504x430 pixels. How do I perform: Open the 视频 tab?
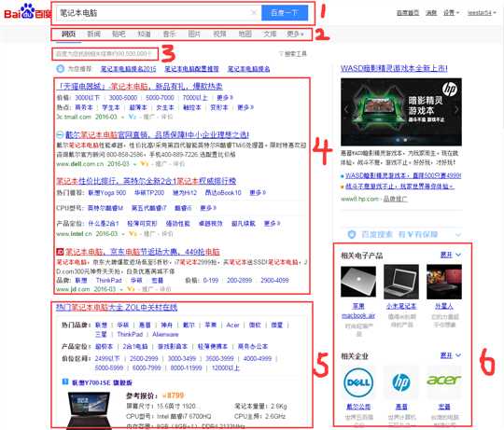tap(220, 34)
